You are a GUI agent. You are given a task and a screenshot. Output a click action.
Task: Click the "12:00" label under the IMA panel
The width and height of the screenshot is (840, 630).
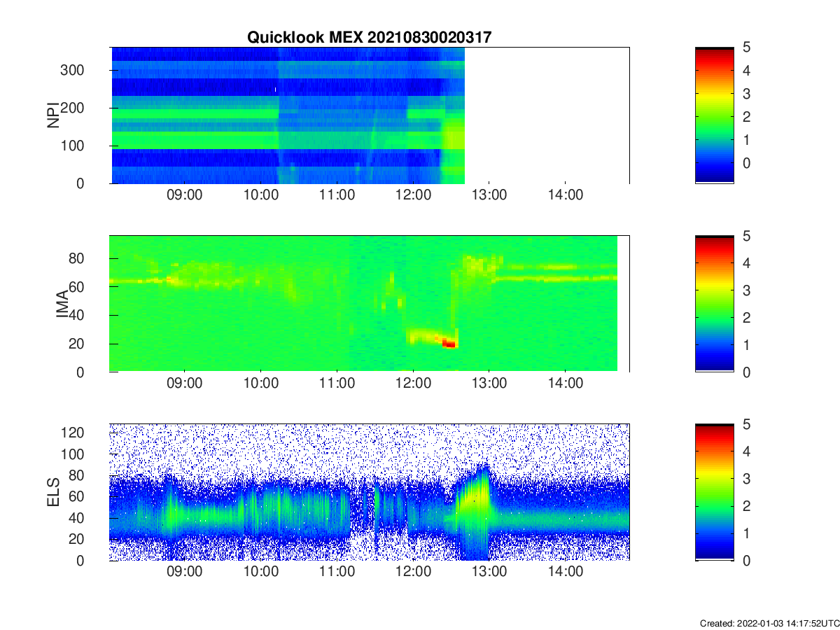[x=413, y=384]
